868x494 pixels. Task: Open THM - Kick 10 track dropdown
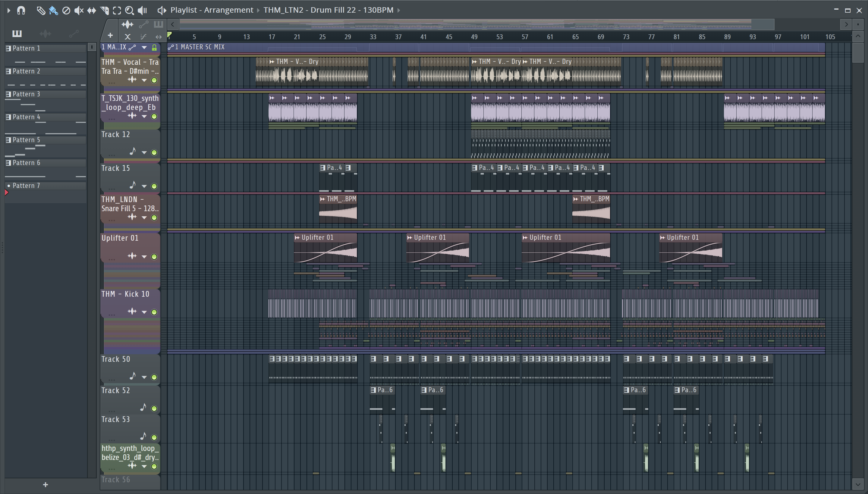pos(144,312)
